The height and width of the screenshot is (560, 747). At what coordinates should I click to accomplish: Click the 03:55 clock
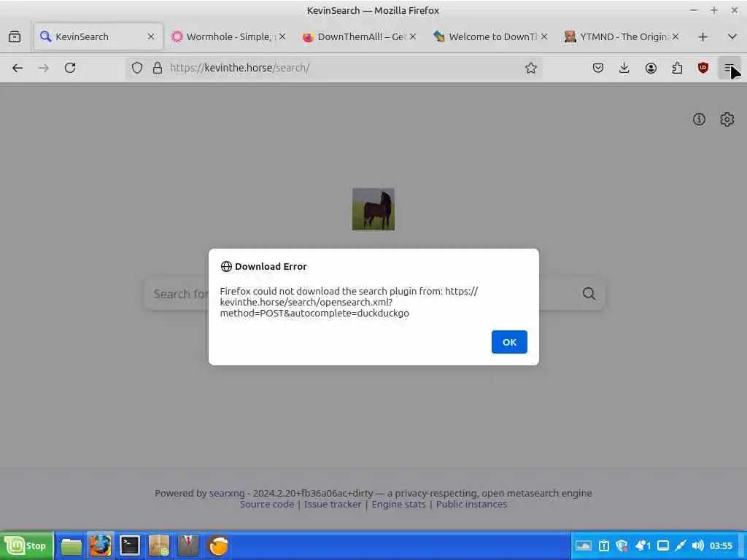[x=721, y=545]
